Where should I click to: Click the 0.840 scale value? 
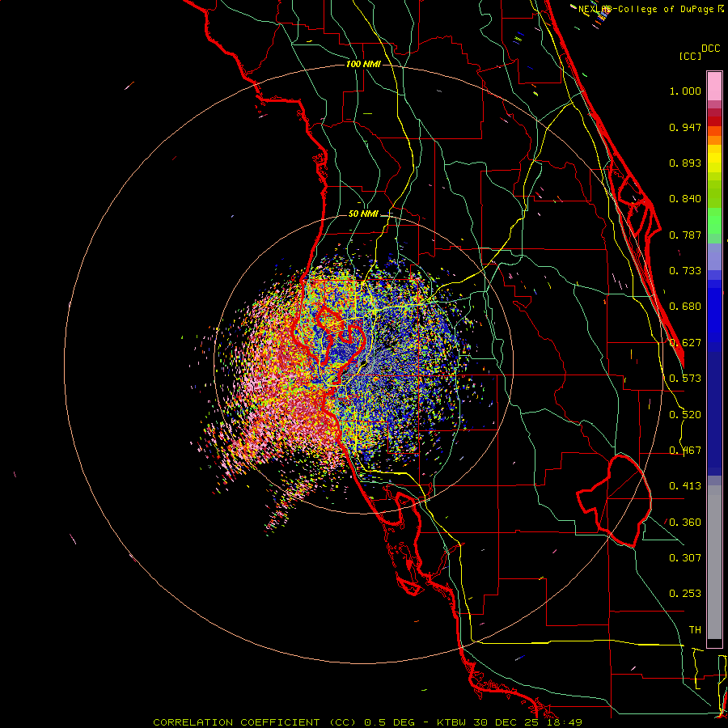(685, 199)
